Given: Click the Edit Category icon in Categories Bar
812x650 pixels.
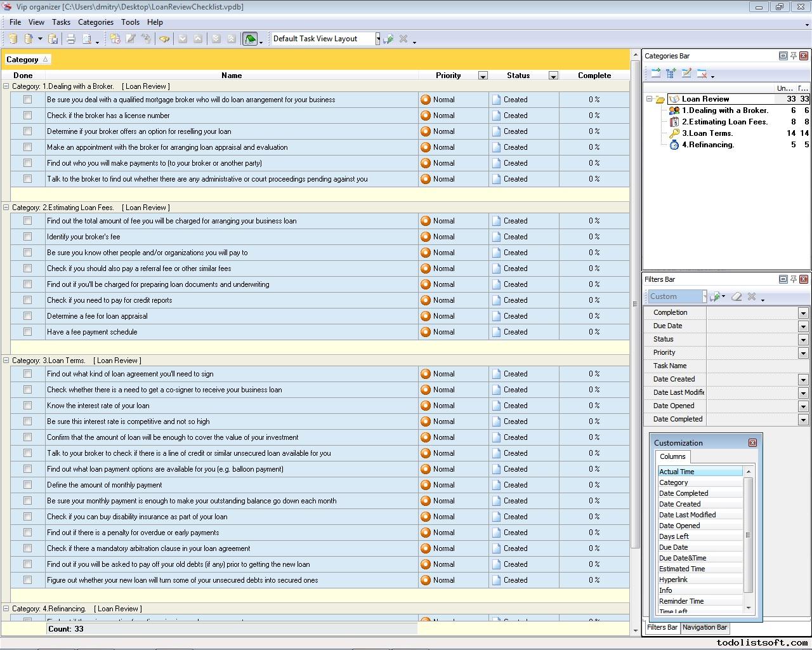Looking at the screenshot, I should coord(686,74).
